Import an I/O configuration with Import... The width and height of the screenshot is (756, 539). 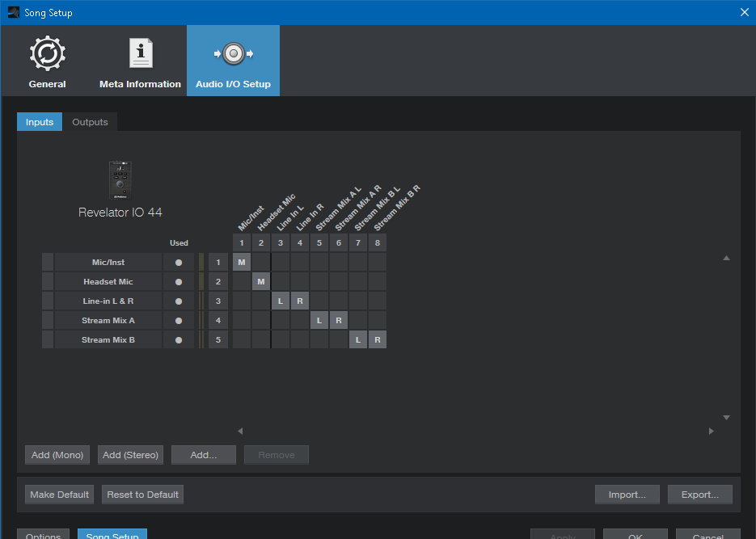627,495
